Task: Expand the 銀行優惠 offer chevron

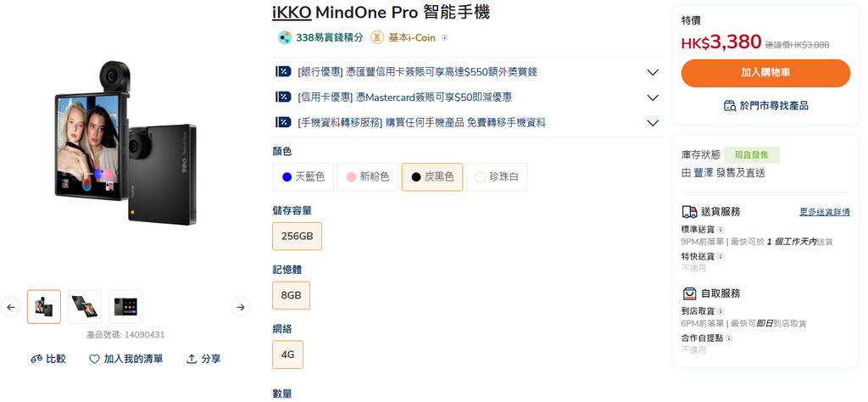Action: 653,72
